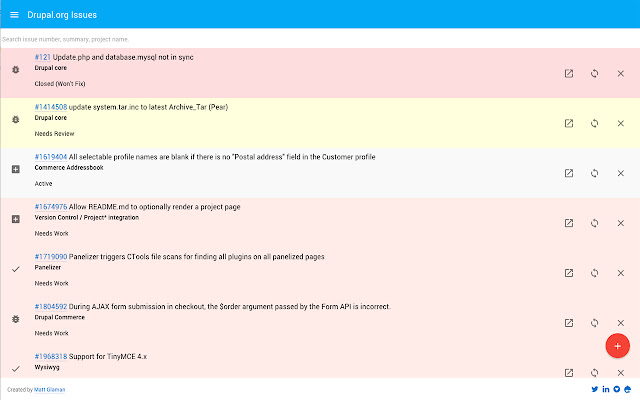The height and width of the screenshot is (400, 640).
Task: Refresh Panelizer issue #1719090
Action: click(594, 273)
